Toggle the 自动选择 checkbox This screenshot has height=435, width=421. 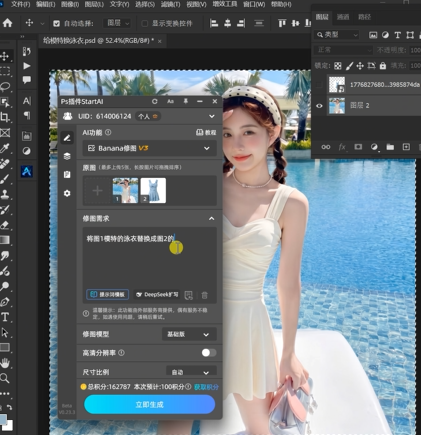click(x=56, y=23)
